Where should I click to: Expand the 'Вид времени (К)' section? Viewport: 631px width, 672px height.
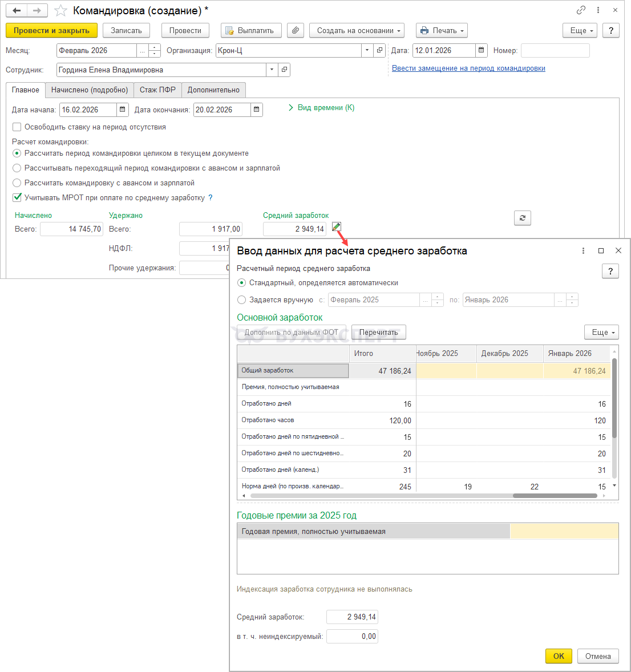(x=322, y=108)
